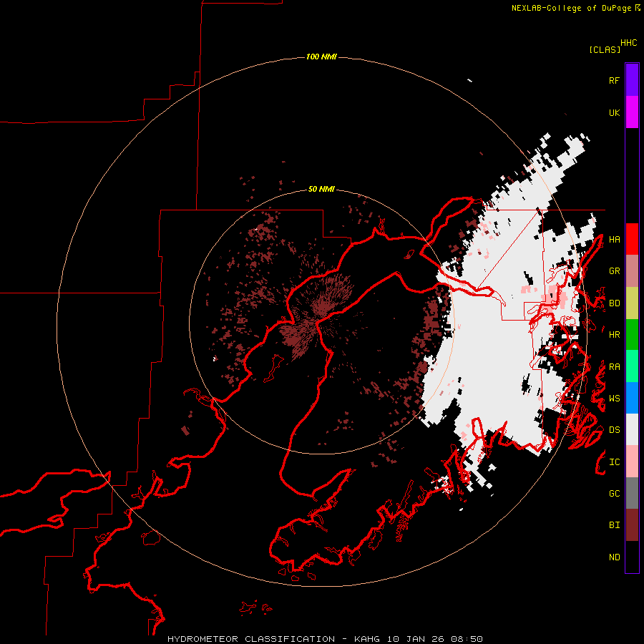
Task: Click the RA light-green legend swatch
Action: [632, 366]
